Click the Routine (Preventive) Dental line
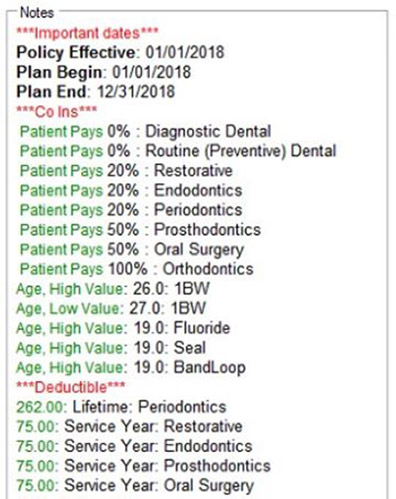The width and height of the screenshot is (396, 499). [x=178, y=151]
